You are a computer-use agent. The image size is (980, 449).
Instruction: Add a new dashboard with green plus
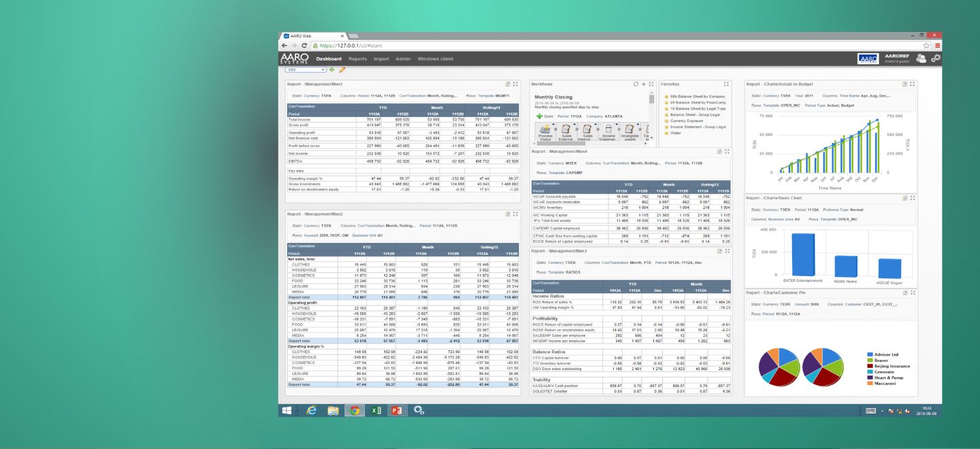pos(332,69)
